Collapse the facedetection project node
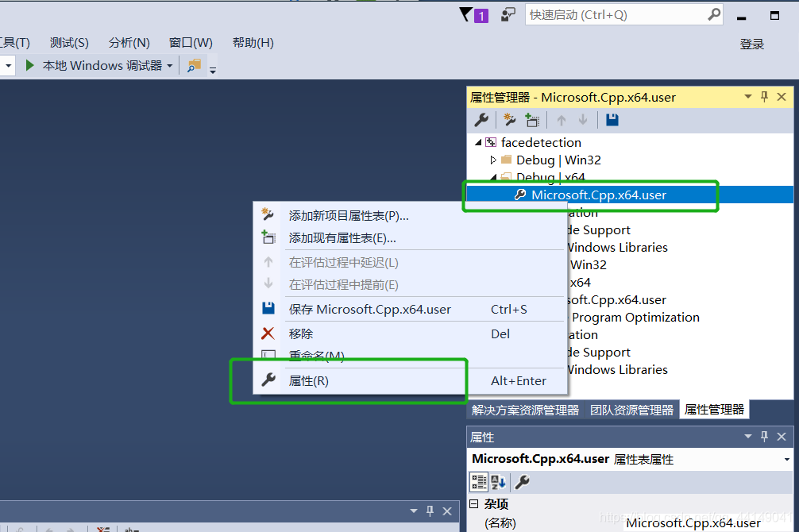Viewport: 799px width, 532px height. tap(478, 143)
